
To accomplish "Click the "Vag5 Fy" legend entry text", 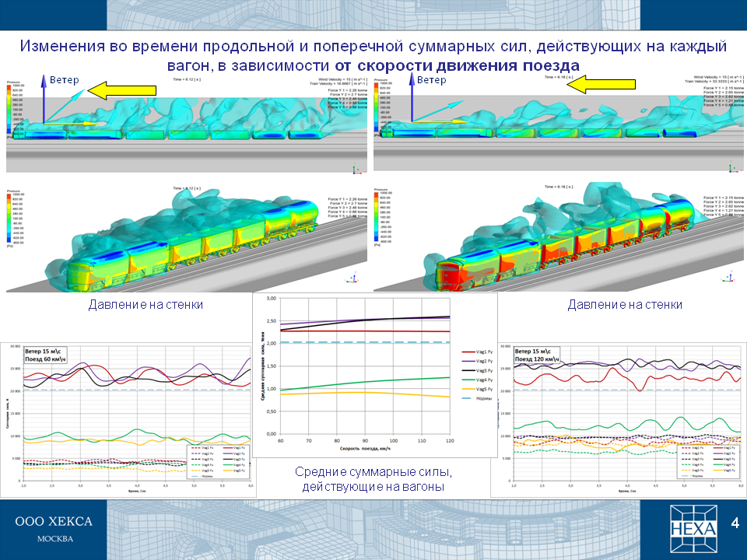I will (484, 389).
